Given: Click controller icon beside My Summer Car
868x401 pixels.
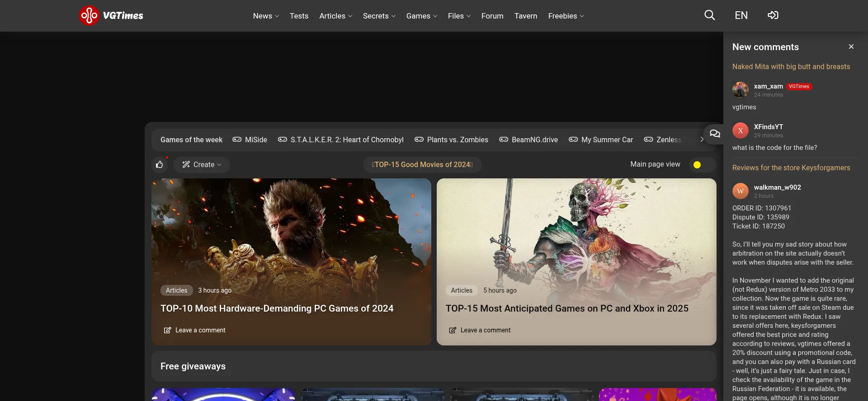Looking at the screenshot, I should click(x=573, y=140).
